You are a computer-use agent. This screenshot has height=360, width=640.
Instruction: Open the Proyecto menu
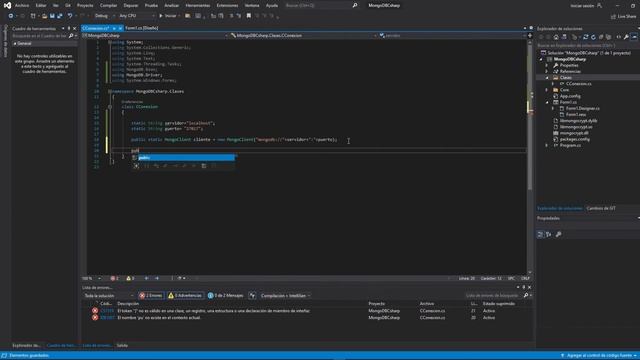[85, 5]
